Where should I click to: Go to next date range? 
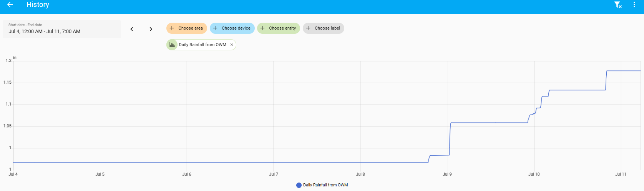151,29
